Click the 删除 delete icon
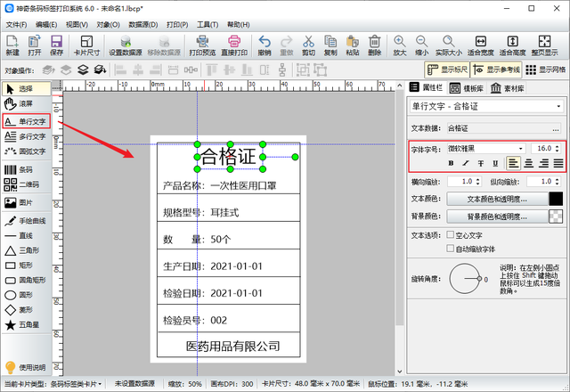Image resolution: width=570 pixels, height=392 pixels. tap(374, 45)
